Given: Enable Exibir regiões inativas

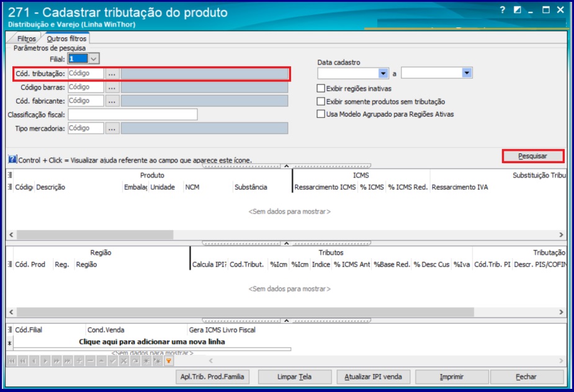Looking at the screenshot, I should point(321,88).
